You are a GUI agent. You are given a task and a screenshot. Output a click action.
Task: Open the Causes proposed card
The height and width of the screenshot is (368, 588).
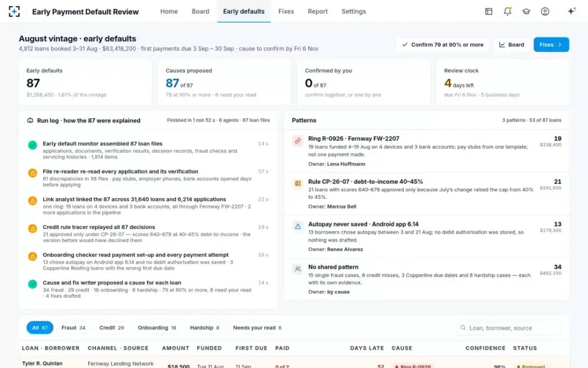(224, 82)
